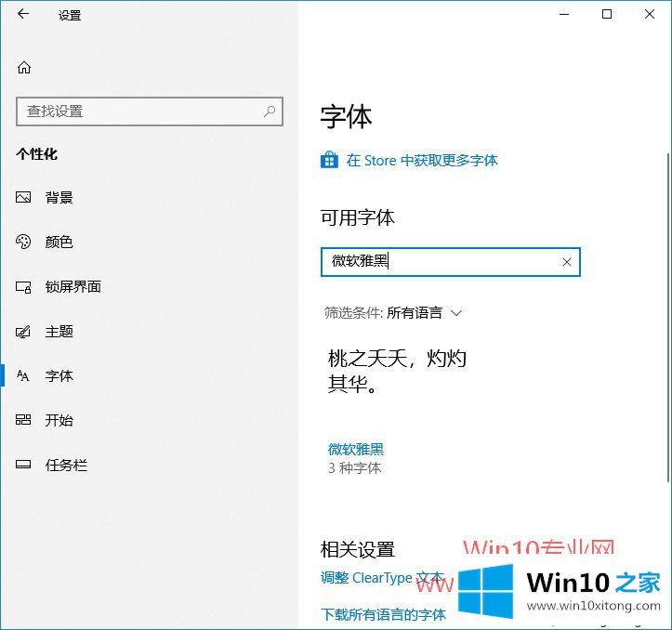Open the 在 Store 中获取更多字体 link

(422, 160)
